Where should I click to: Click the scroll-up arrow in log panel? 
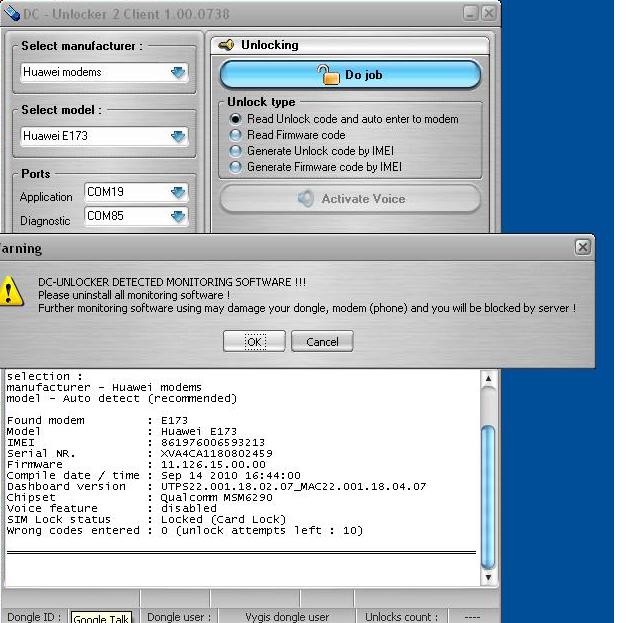coord(488,378)
